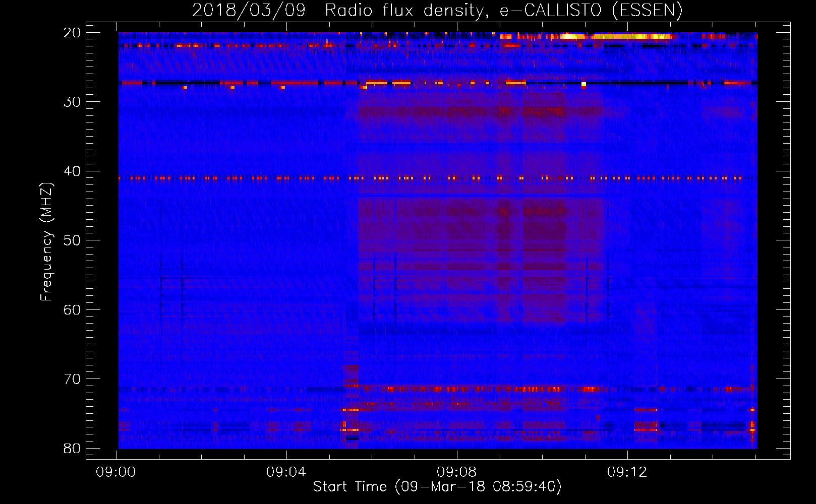Click the '80' frequency tick label

(x=72, y=449)
